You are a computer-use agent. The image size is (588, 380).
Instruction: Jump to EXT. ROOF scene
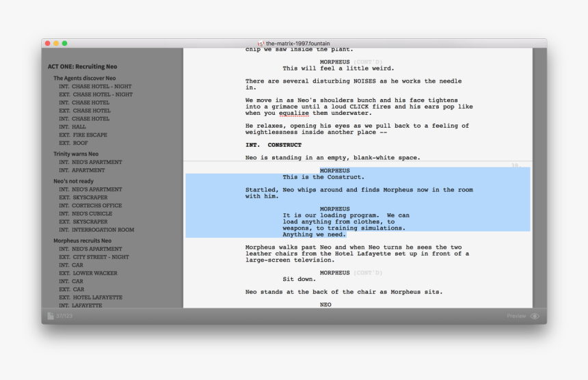click(73, 143)
